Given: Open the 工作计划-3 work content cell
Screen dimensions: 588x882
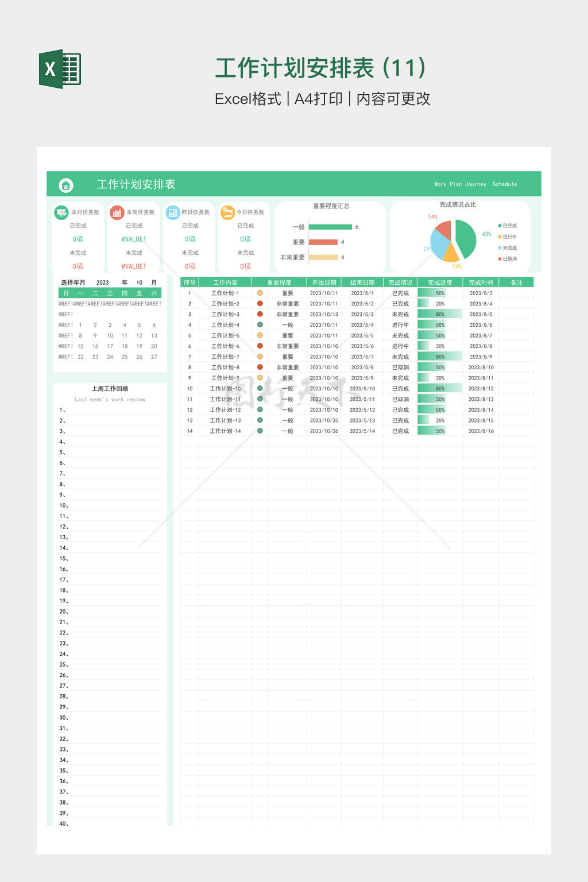Looking at the screenshot, I should click(225, 314).
